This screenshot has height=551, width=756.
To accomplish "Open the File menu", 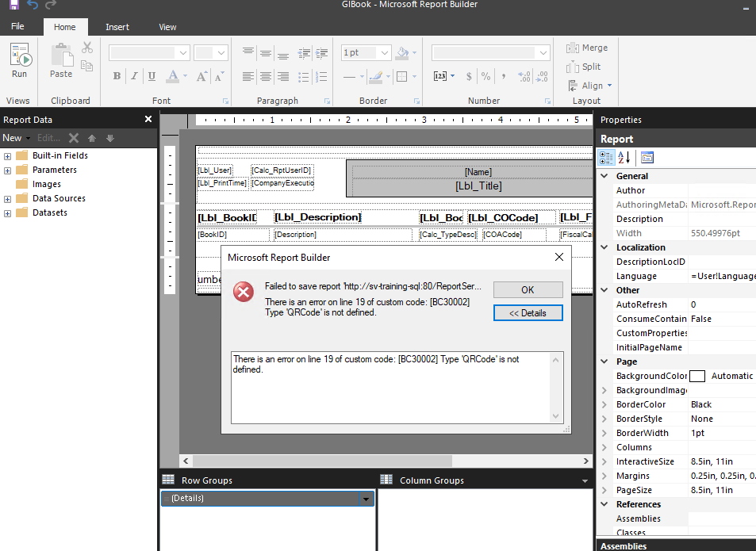I will (17, 27).
